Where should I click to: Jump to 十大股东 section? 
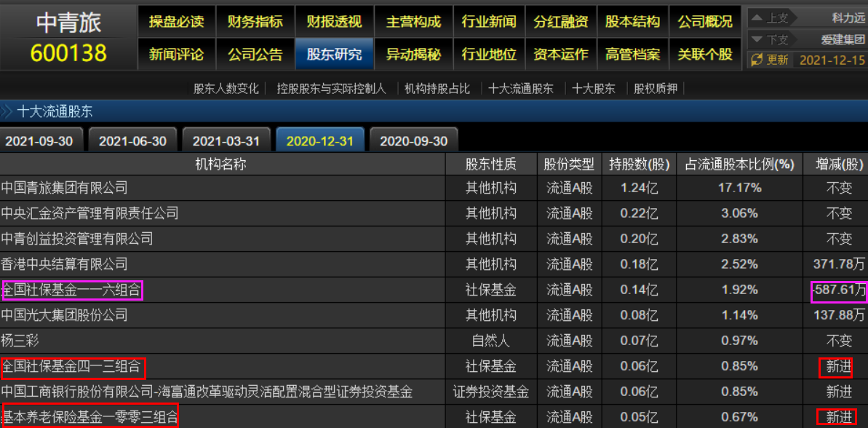594,89
